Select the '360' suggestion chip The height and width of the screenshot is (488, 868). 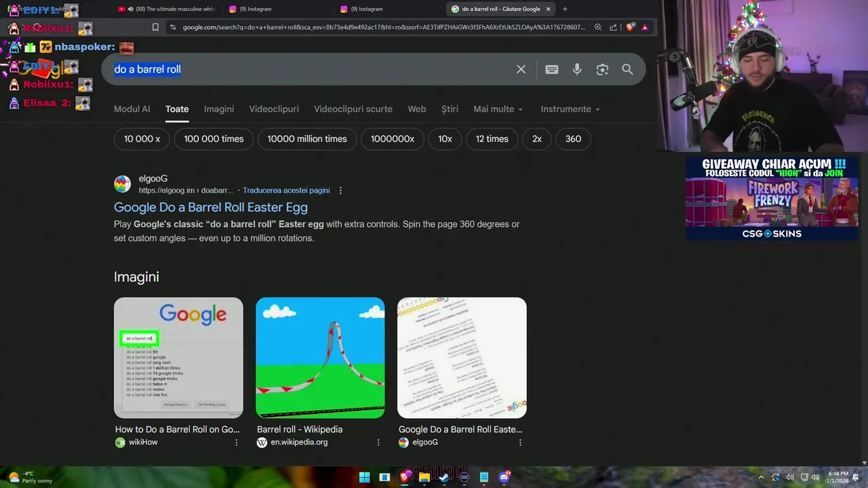(x=573, y=139)
